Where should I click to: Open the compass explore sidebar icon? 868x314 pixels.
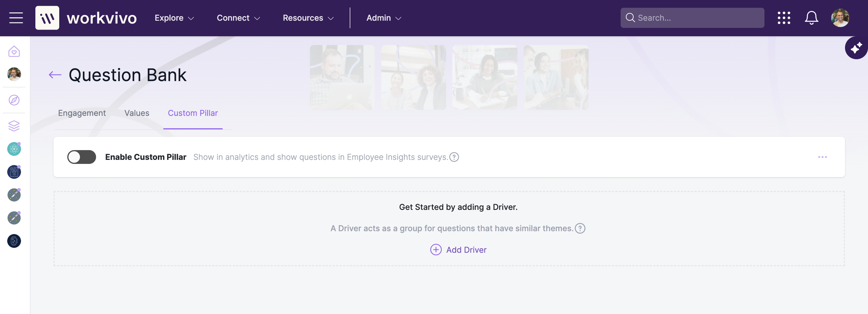coord(14,100)
